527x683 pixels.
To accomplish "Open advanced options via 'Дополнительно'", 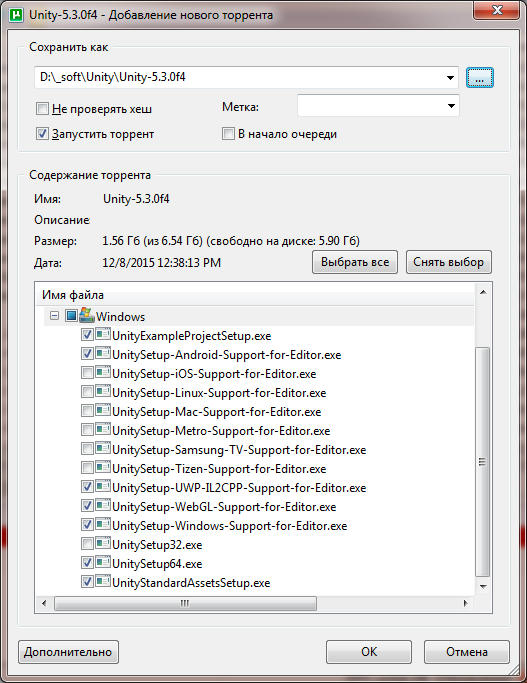I will coord(68,652).
